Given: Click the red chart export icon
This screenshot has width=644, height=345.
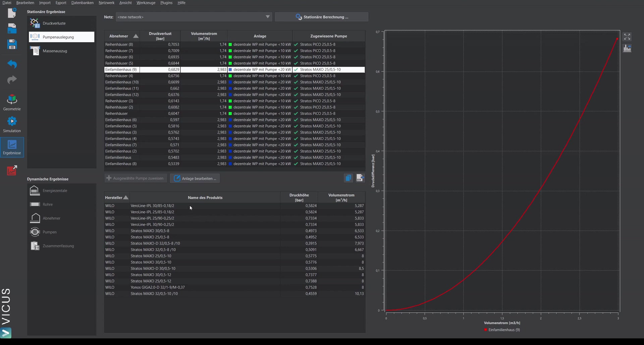Looking at the screenshot, I should 12,170.
